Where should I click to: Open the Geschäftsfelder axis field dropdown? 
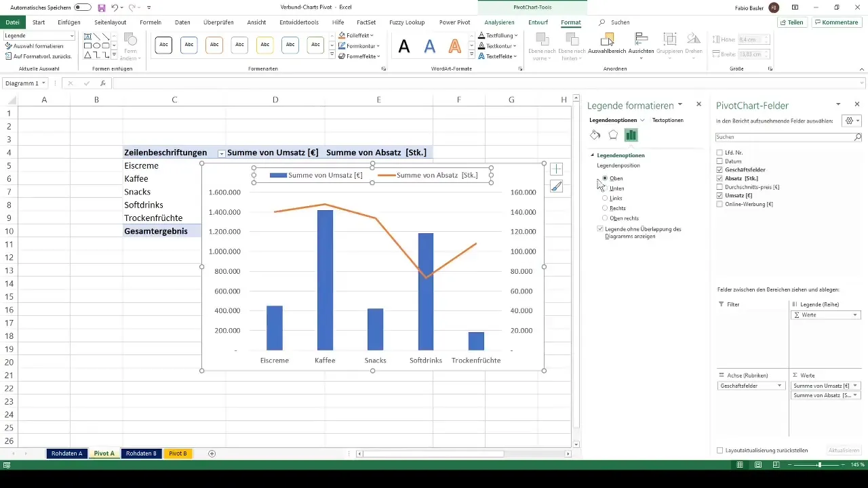point(780,386)
